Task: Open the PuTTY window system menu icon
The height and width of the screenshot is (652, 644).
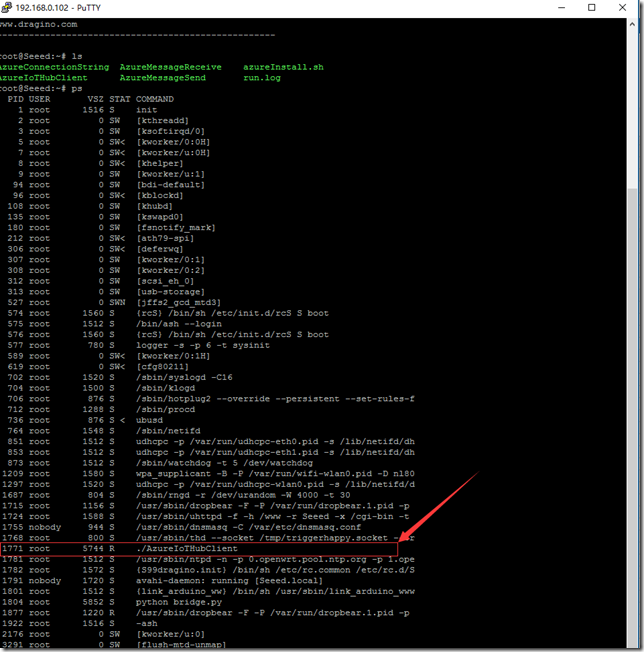Action: 7,7
